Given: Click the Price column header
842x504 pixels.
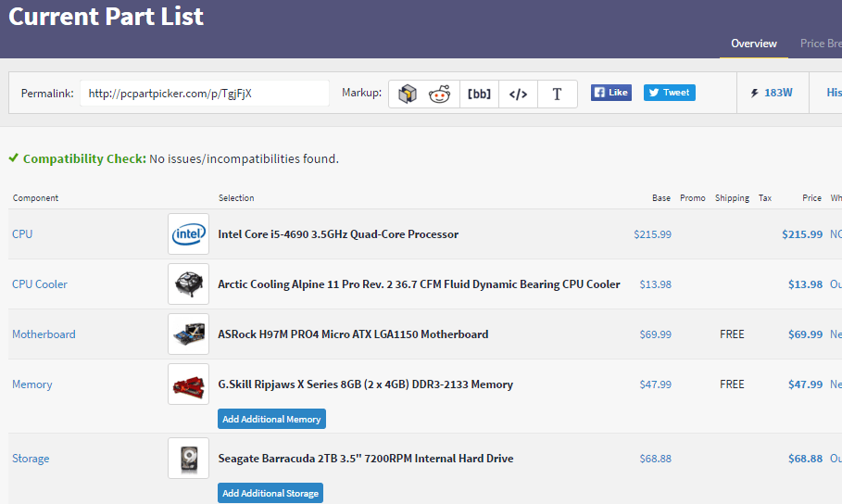Looking at the screenshot, I should (x=812, y=197).
